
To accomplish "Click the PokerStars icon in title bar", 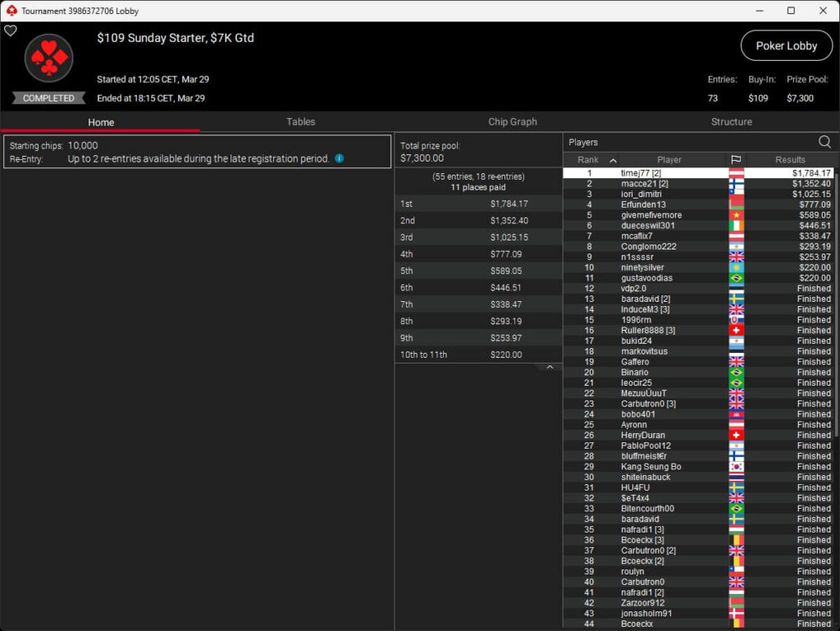I will (11, 11).
